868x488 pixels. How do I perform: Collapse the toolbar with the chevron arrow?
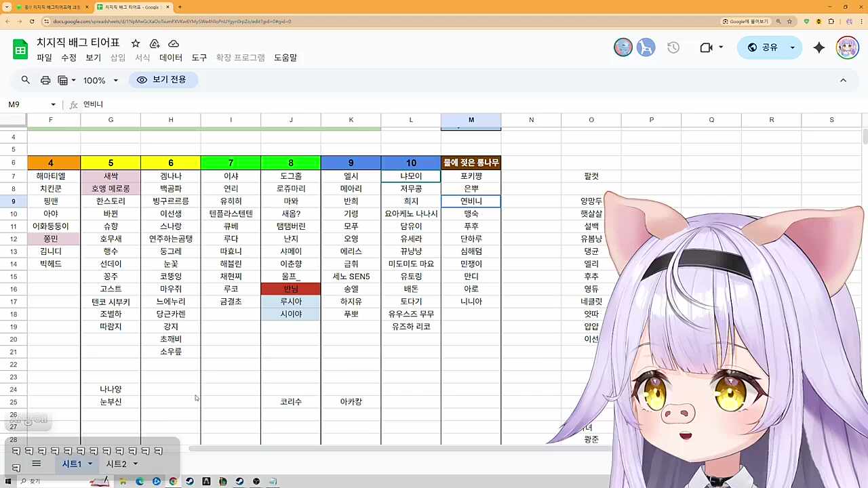[x=843, y=79]
